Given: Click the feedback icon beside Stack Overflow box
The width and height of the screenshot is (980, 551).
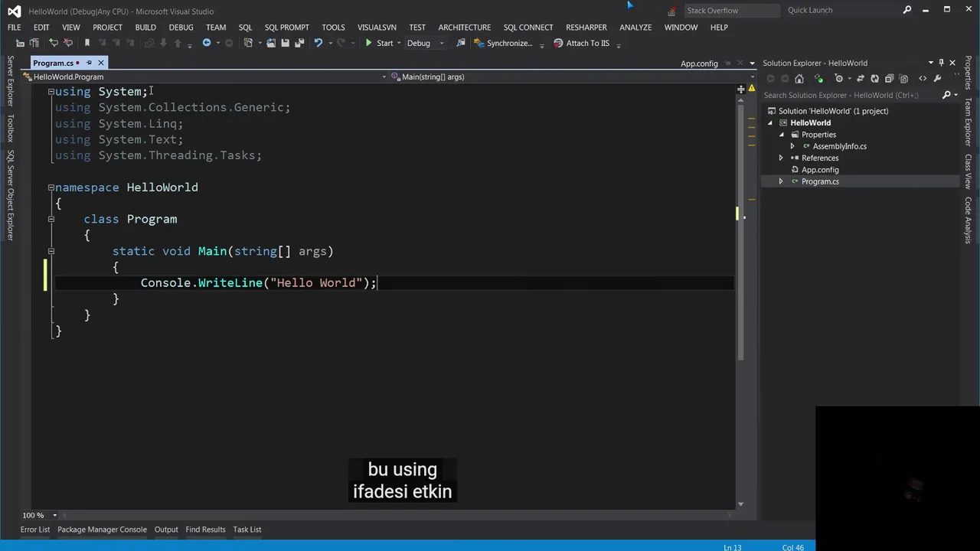Looking at the screenshot, I should 672,11.
